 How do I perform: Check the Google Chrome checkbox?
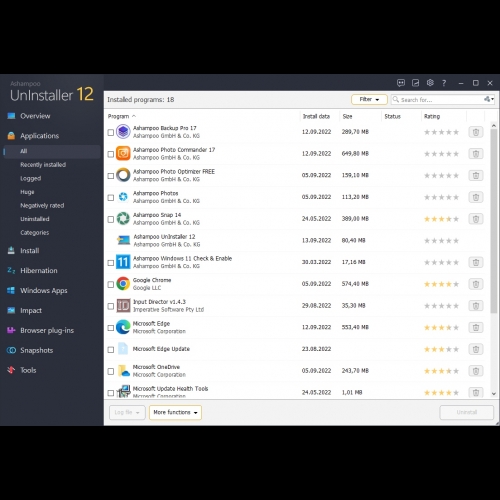click(111, 284)
